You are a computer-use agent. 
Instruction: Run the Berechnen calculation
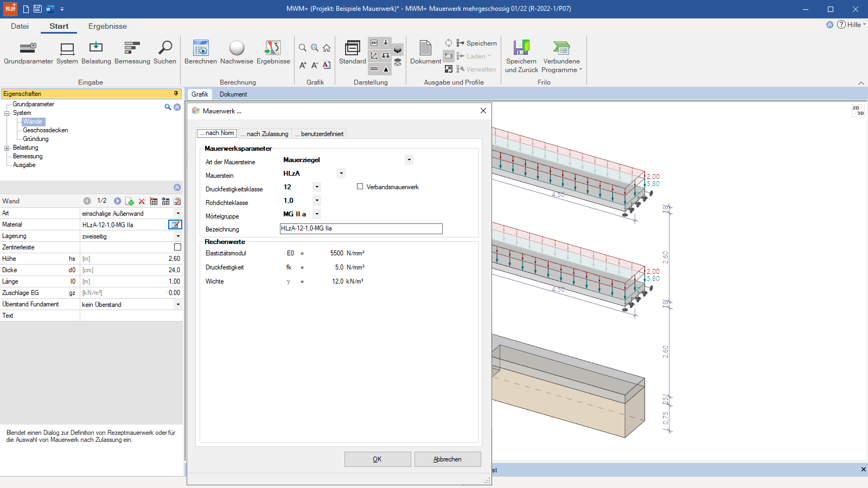[201, 53]
